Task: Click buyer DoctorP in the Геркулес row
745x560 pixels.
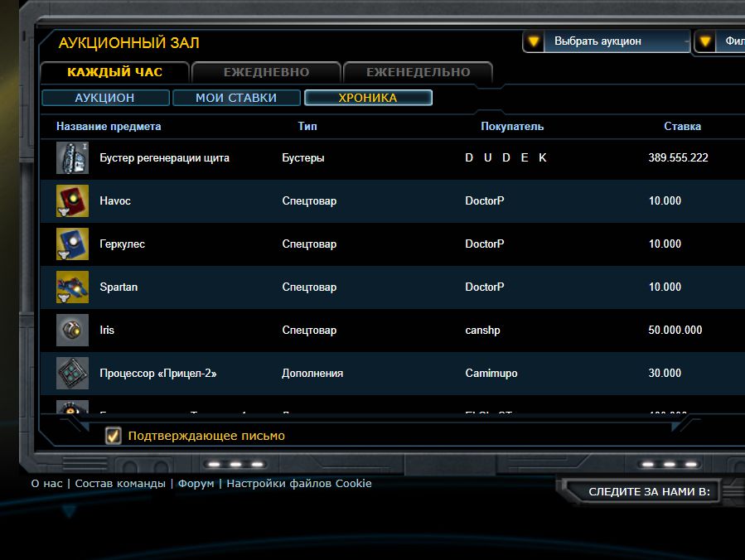Action: (x=485, y=244)
